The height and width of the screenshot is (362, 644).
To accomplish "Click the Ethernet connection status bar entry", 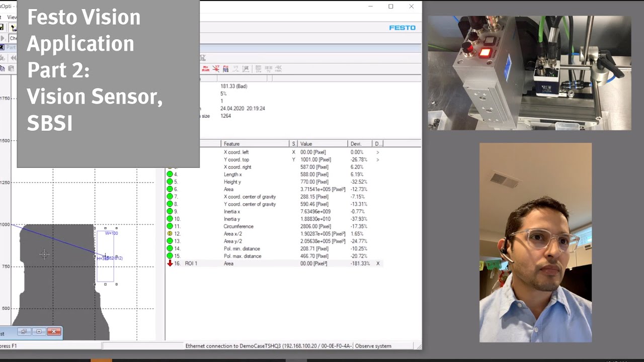I will tap(269, 346).
